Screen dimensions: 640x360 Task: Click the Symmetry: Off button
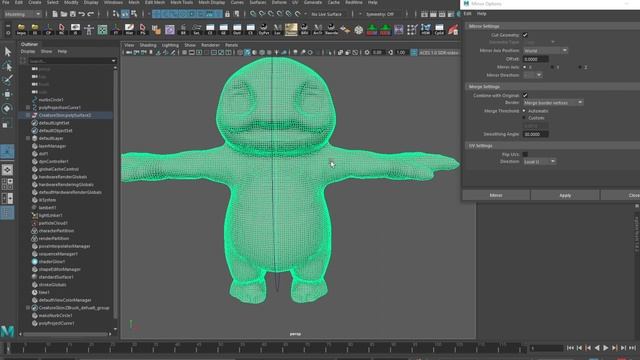tap(380, 14)
